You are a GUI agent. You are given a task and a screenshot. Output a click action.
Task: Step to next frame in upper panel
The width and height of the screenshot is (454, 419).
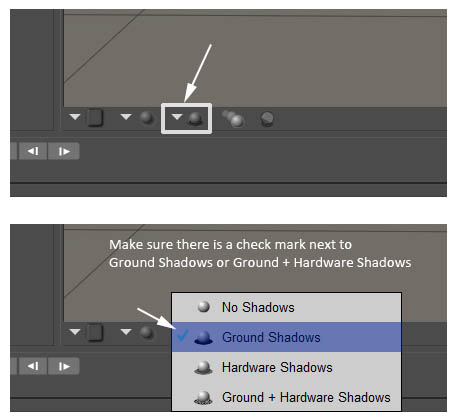click(64, 151)
